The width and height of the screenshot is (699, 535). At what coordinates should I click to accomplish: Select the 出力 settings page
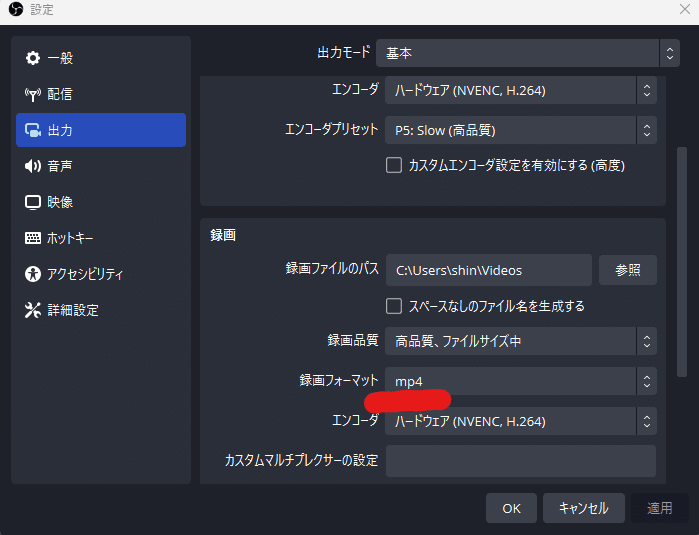point(101,130)
